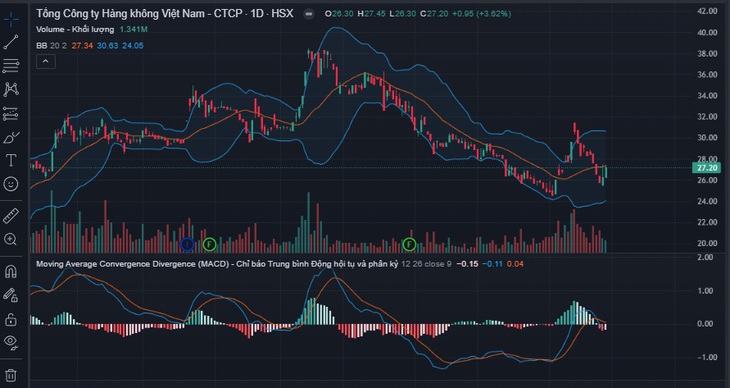Click the close value C27.20

pyautogui.click(x=434, y=14)
